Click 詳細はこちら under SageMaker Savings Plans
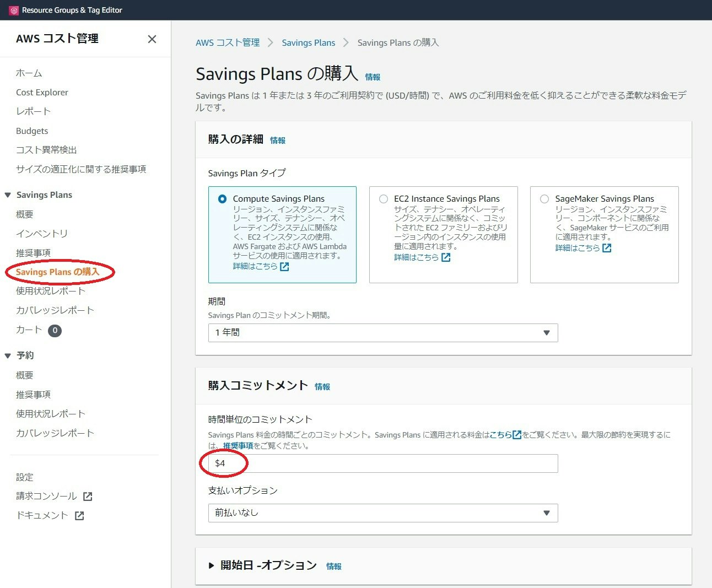This screenshot has height=588, width=712. pyautogui.click(x=578, y=248)
